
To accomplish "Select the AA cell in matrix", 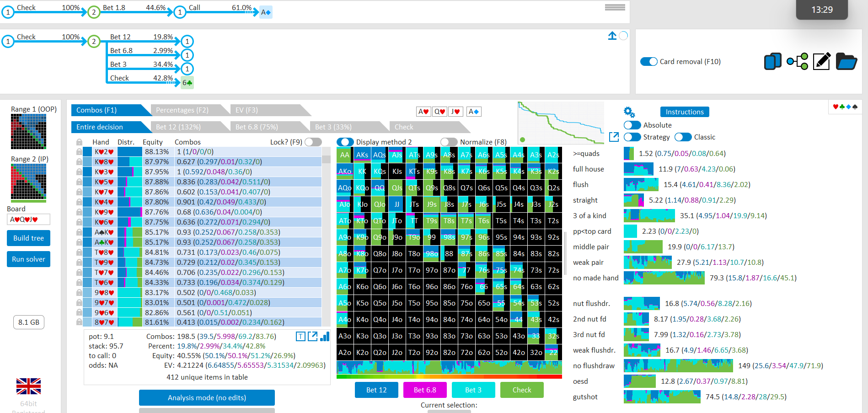I will [x=345, y=155].
